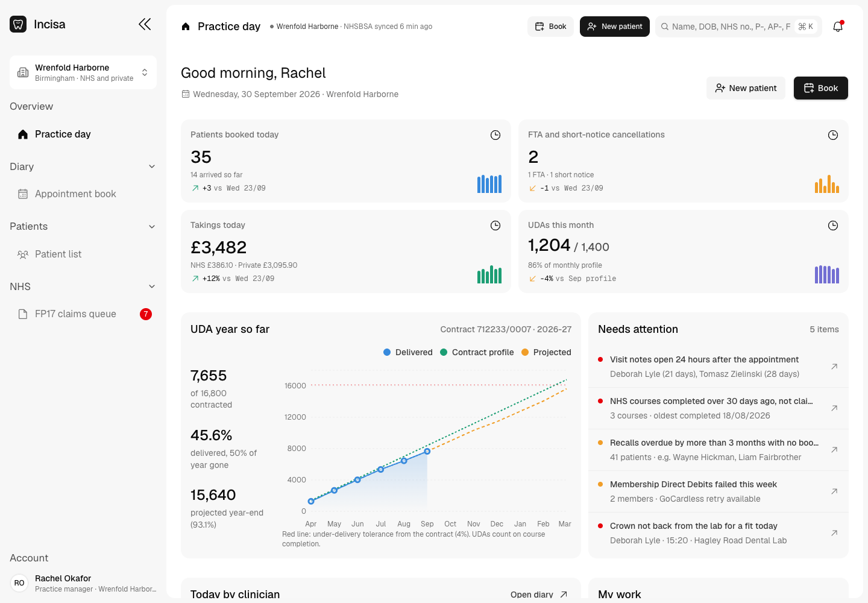
Task: Open arrow for Visit notes open item
Action: pos(834,367)
